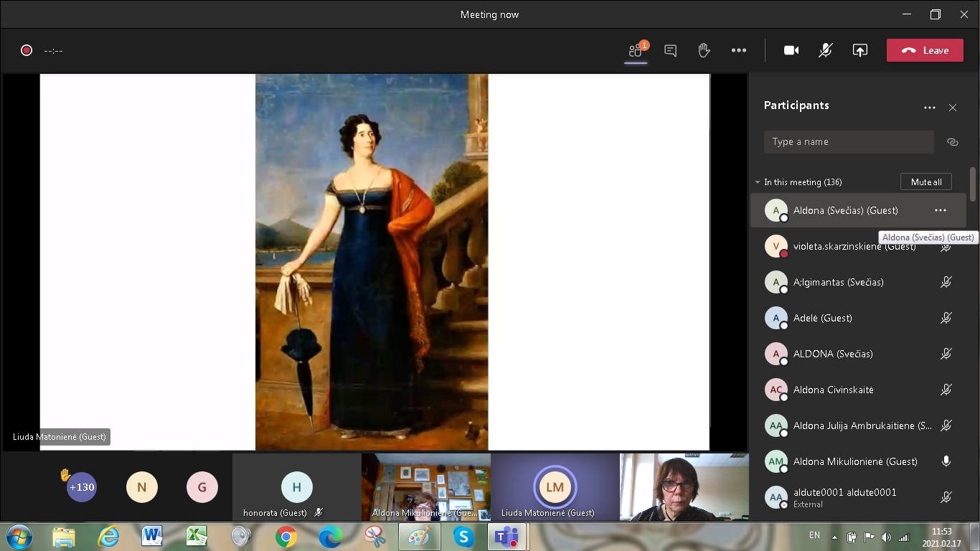Open Google Chrome from the taskbar
The width and height of the screenshot is (980, 551).
(286, 536)
